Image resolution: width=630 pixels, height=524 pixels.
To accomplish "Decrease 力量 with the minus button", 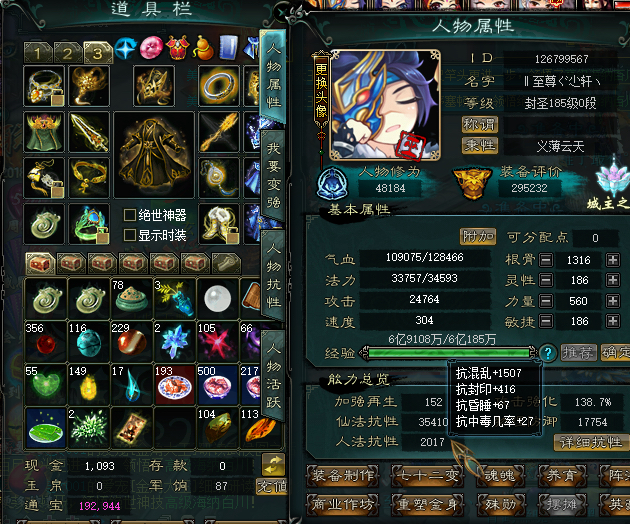I will (546, 301).
